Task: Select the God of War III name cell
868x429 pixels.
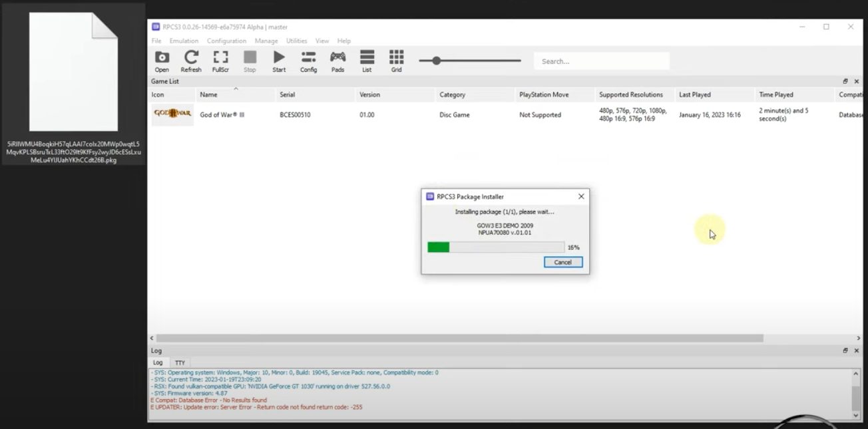Action: (x=222, y=114)
